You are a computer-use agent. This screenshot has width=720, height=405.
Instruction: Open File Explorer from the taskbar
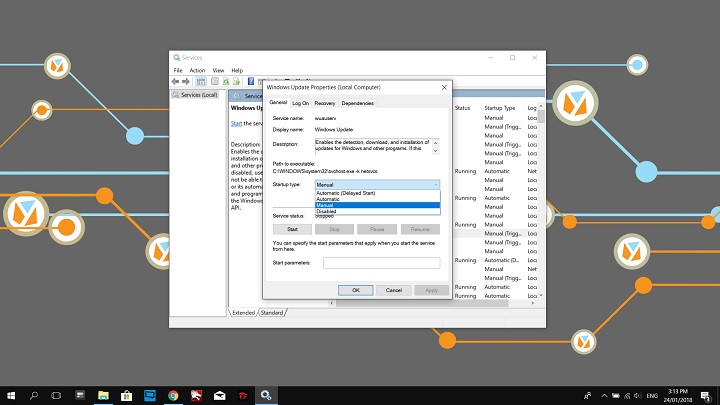tap(104, 395)
